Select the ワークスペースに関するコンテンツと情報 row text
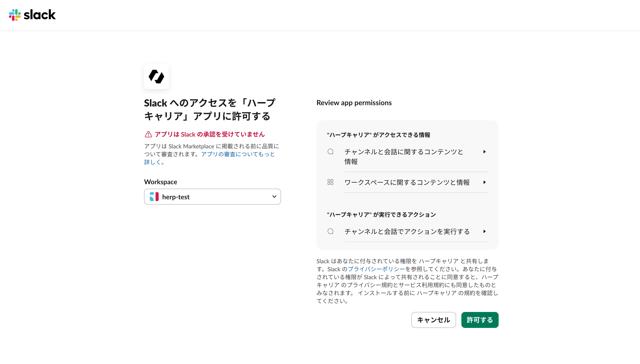Image resolution: width=640 pixels, height=364 pixels. point(407,182)
